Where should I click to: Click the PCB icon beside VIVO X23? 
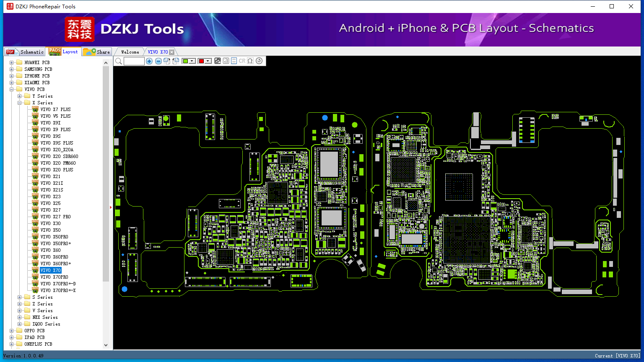[x=35, y=197]
